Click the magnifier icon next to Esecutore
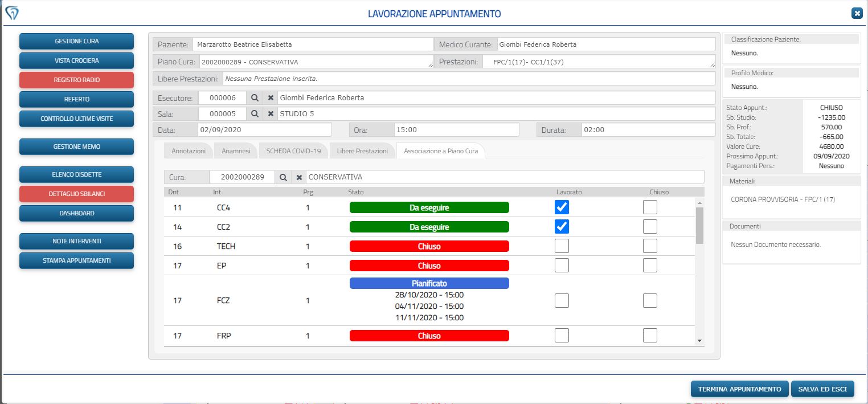 click(255, 97)
